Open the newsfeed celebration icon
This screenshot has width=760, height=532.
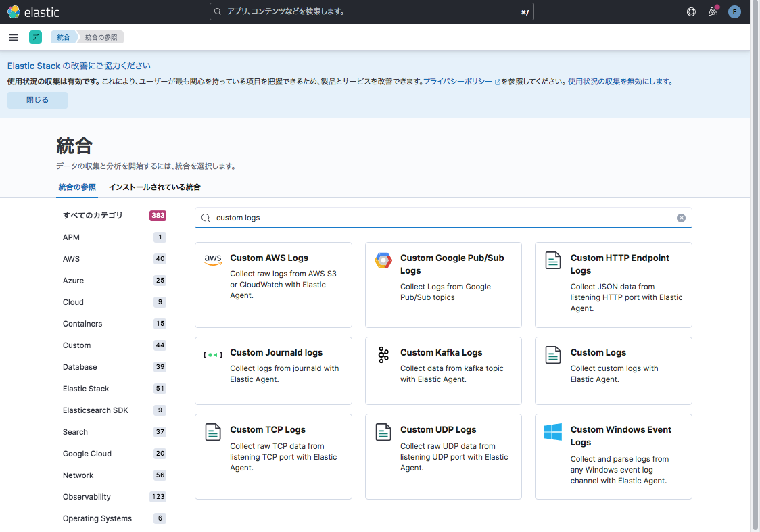(x=713, y=11)
